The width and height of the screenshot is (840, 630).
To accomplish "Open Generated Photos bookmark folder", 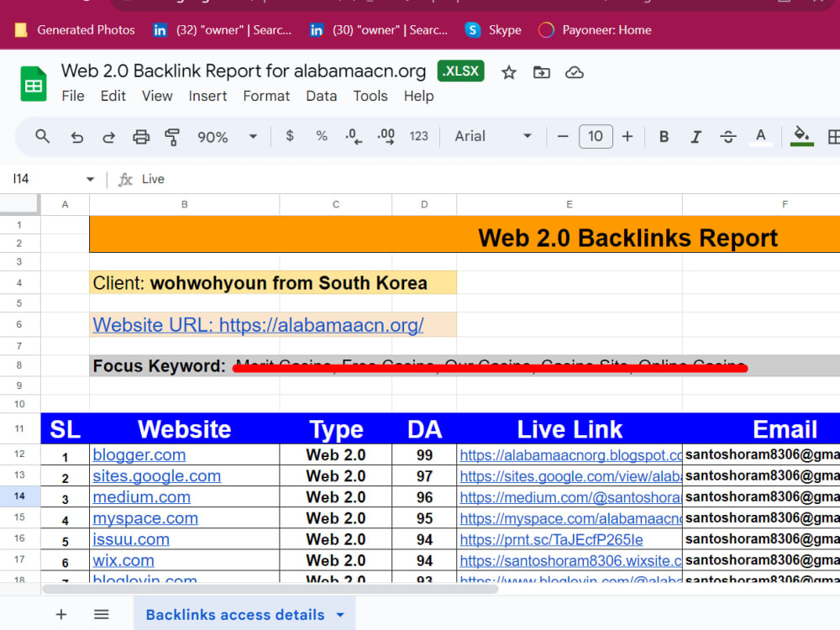I will click(x=75, y=30).
